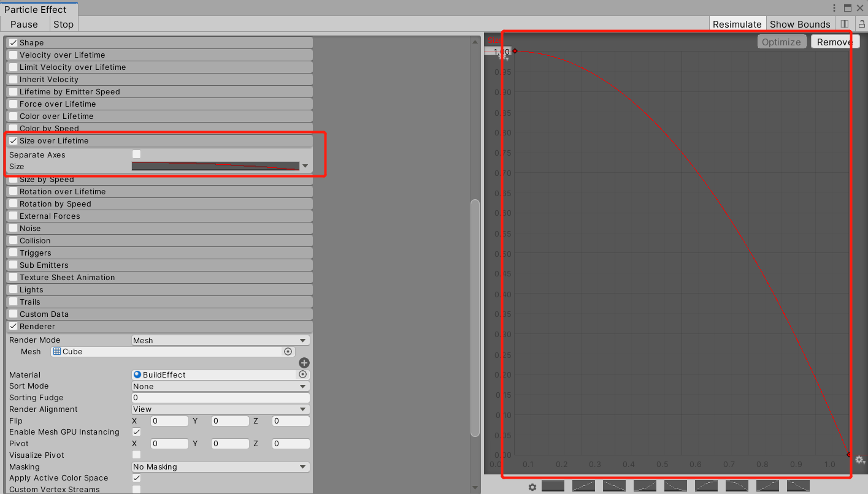The image size is (868, 494).
Task: Uncheck Enable Mesh GPU Instancing
Action: (x=136, y=431)
